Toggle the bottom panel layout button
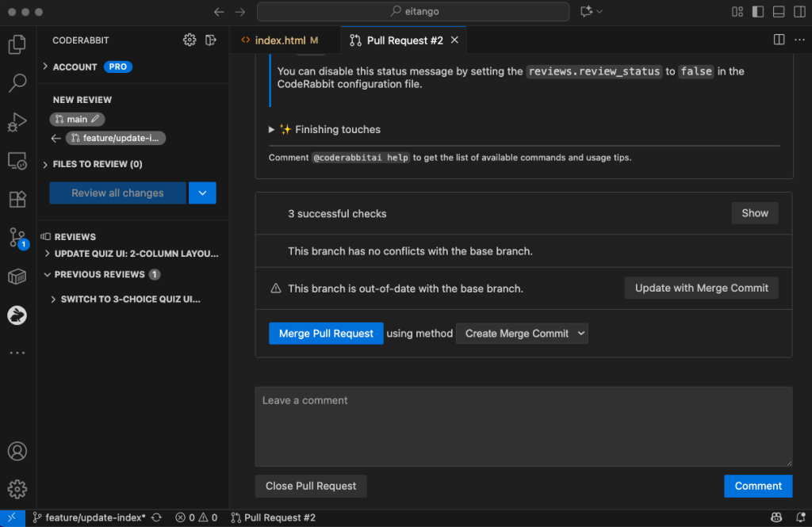 click(779, 12)
